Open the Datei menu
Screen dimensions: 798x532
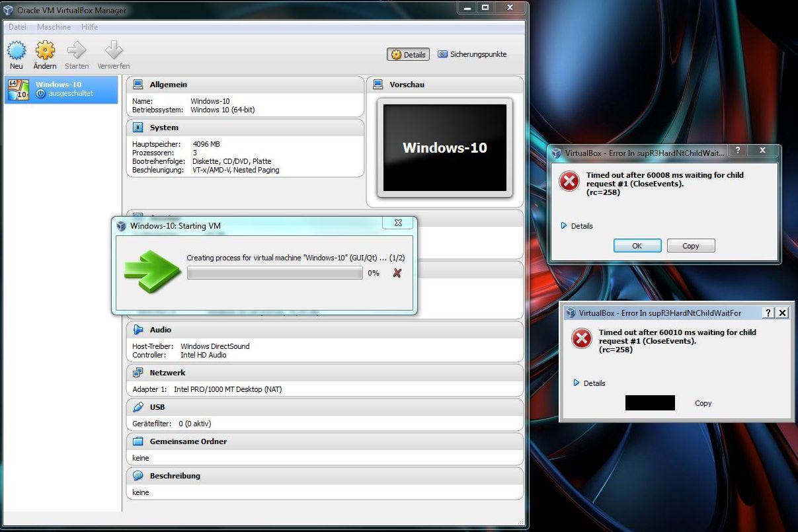[18, 27]
